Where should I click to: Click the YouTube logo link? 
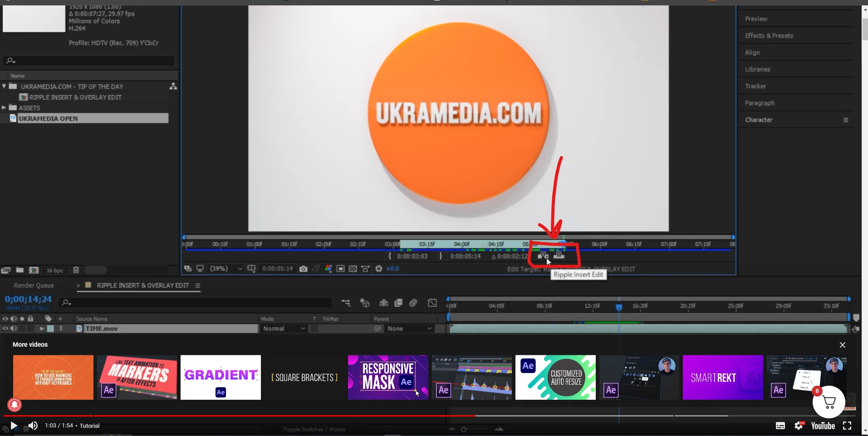pos(823,426)
